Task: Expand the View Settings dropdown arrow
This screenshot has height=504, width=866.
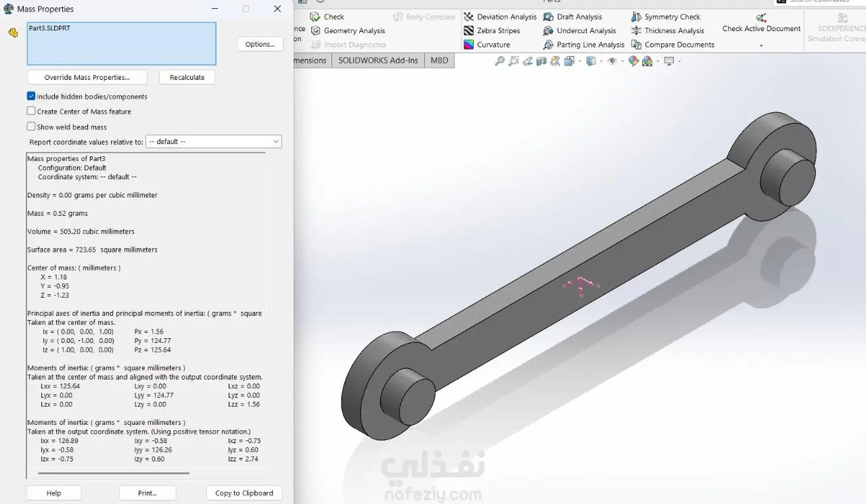Action: tap(679, 61)
